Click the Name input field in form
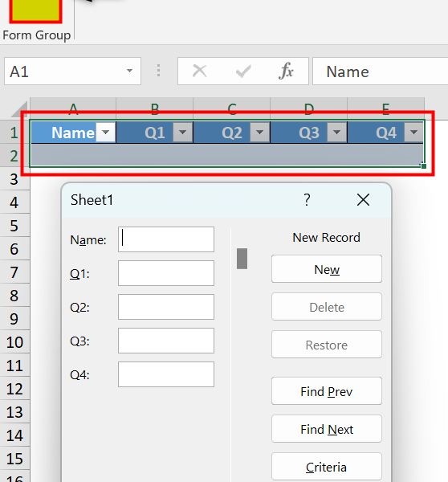The width and height of the screenshot is (448, 482). point(166,239)
